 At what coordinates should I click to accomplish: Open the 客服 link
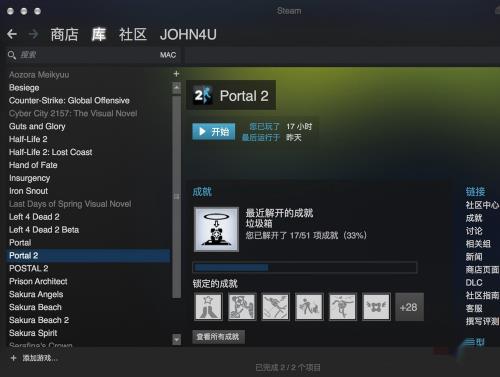pos(474,308)
